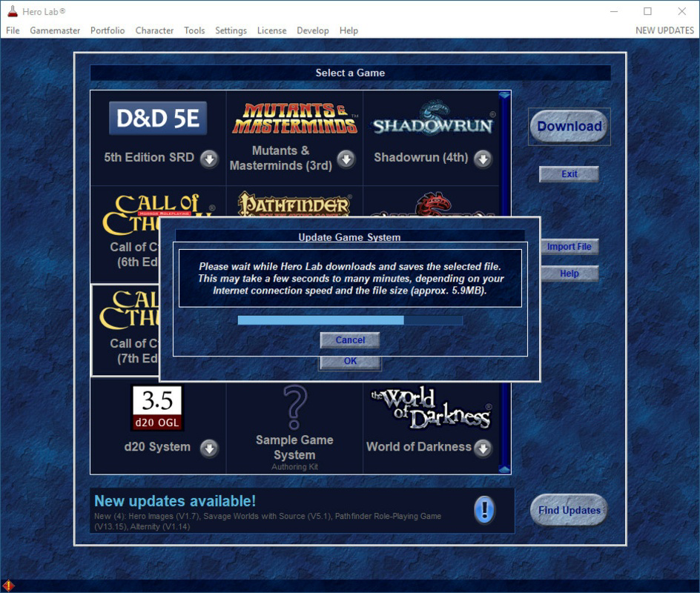
Task: Maximize the Hero Lab window
Action: pos(648,11)
